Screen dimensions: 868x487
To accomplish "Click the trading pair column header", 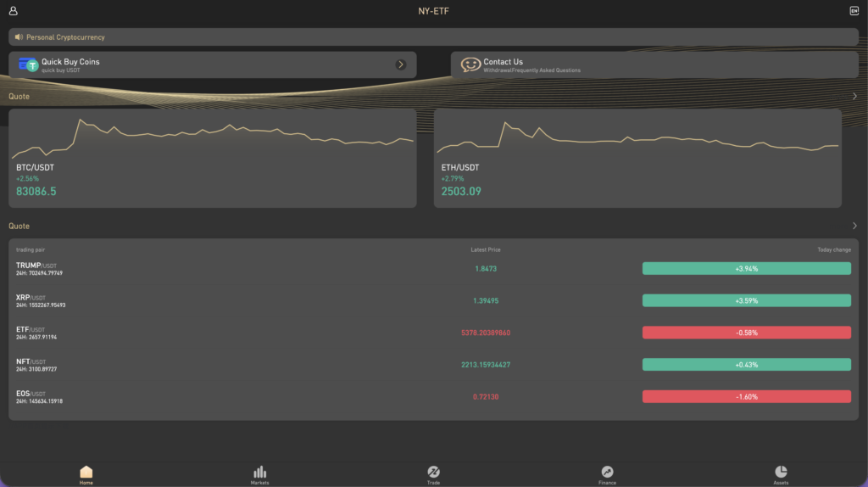I will click(31, 250).
